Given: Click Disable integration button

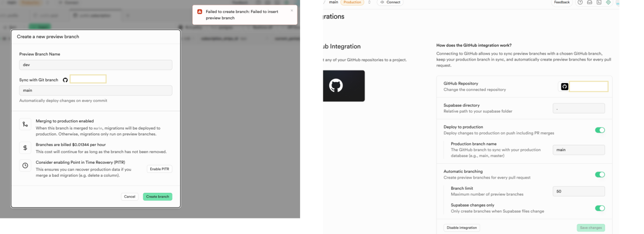Looking at the screenshot, I should pyautogui.click(x=462, y=228).
